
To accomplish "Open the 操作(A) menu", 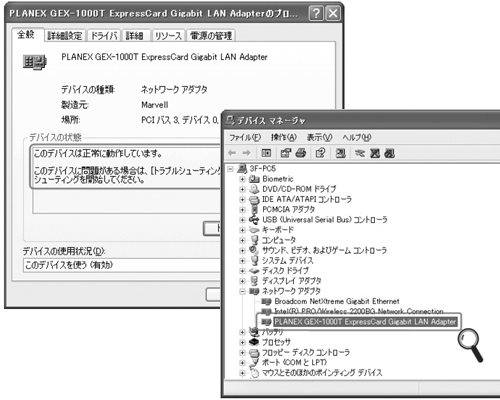I will click(x=284, y=137).
